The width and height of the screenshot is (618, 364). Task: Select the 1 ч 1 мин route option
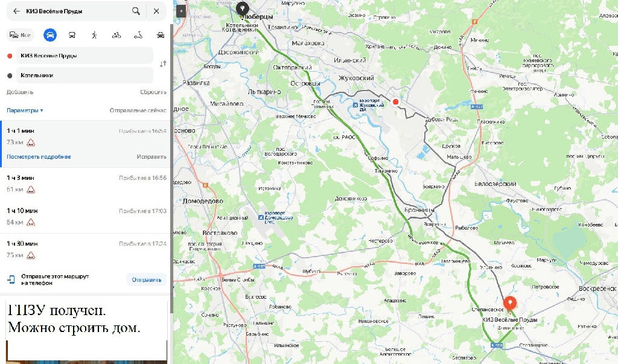86,144
